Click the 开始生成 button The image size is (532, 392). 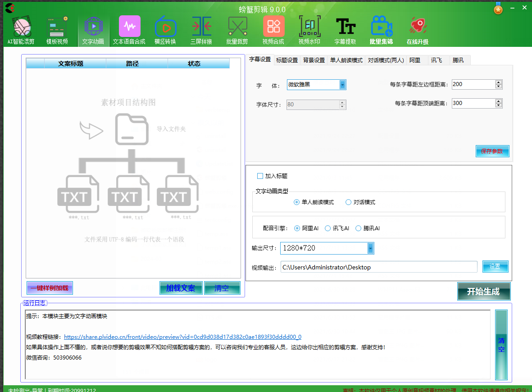(483, 292)
